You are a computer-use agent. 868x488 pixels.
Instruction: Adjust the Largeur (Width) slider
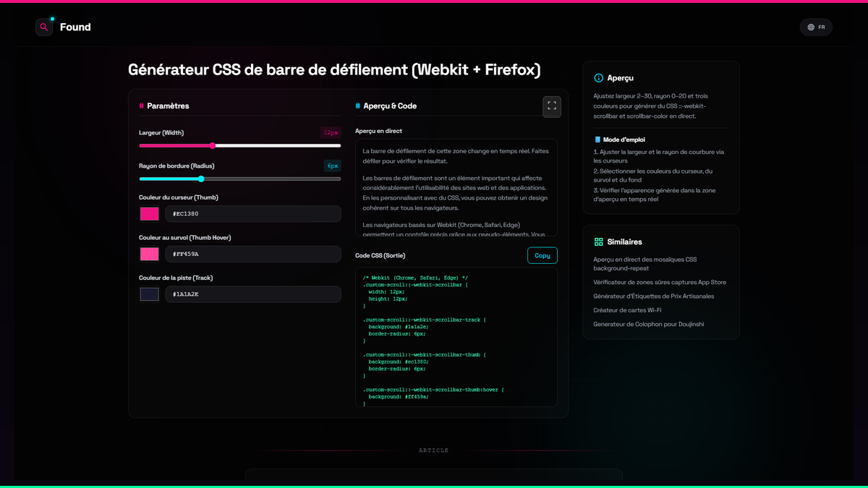[x=240, y=145]
